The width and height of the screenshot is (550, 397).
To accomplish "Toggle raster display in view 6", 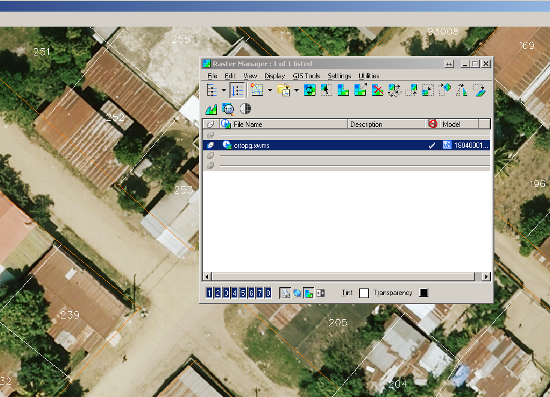I will tap(251, 293).
